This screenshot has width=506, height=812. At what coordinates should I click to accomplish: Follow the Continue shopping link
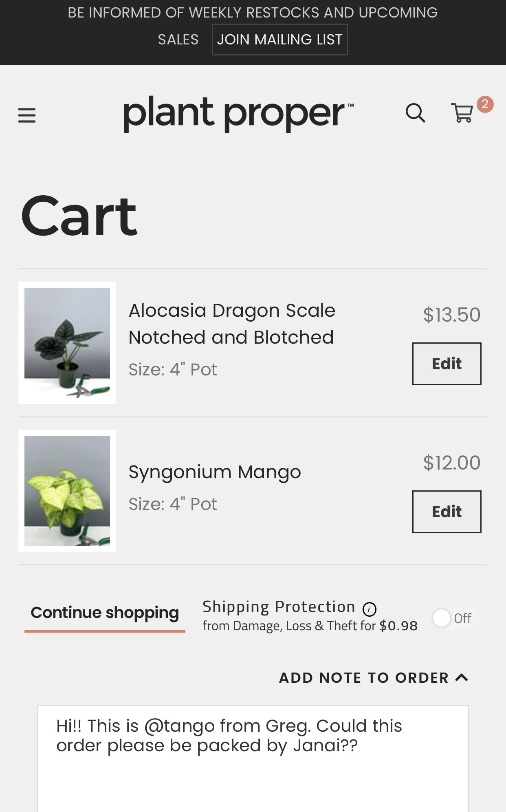[105, 613]
